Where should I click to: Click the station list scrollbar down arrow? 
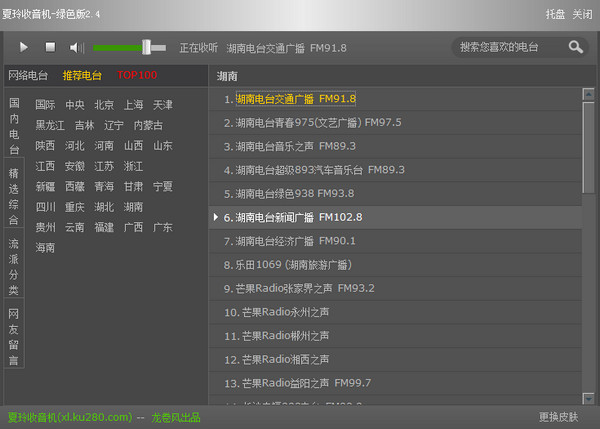tap(588, 396)
